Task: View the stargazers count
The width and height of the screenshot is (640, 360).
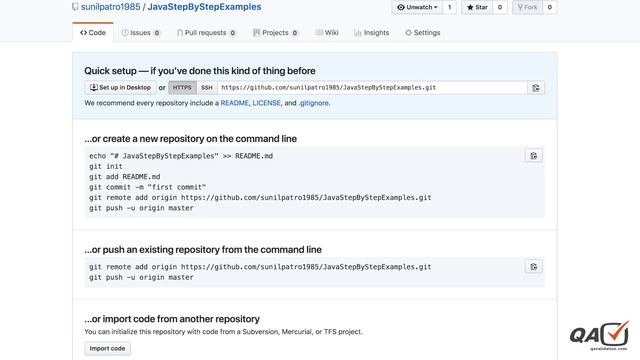Action: pyautogui.click(x=500, y=7)
